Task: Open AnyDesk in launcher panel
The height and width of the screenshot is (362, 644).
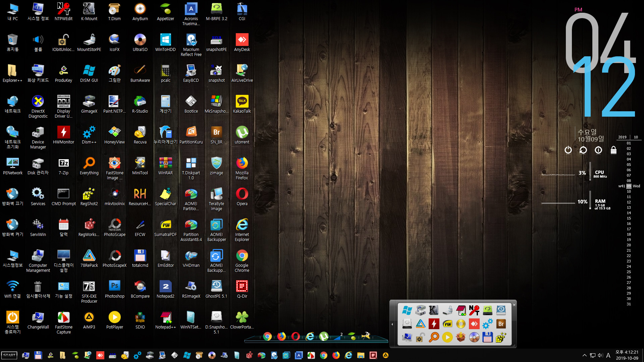Action: click(474, 324)
